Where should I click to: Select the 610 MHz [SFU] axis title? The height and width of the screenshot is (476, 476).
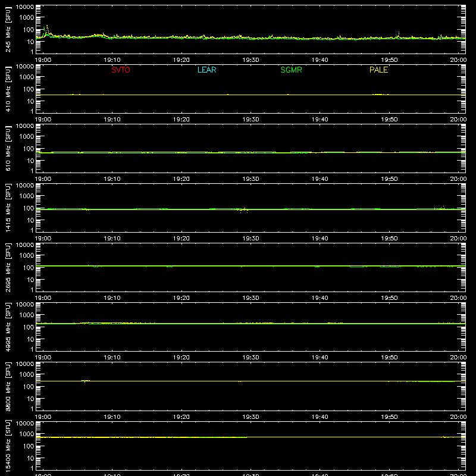(8, 148)
